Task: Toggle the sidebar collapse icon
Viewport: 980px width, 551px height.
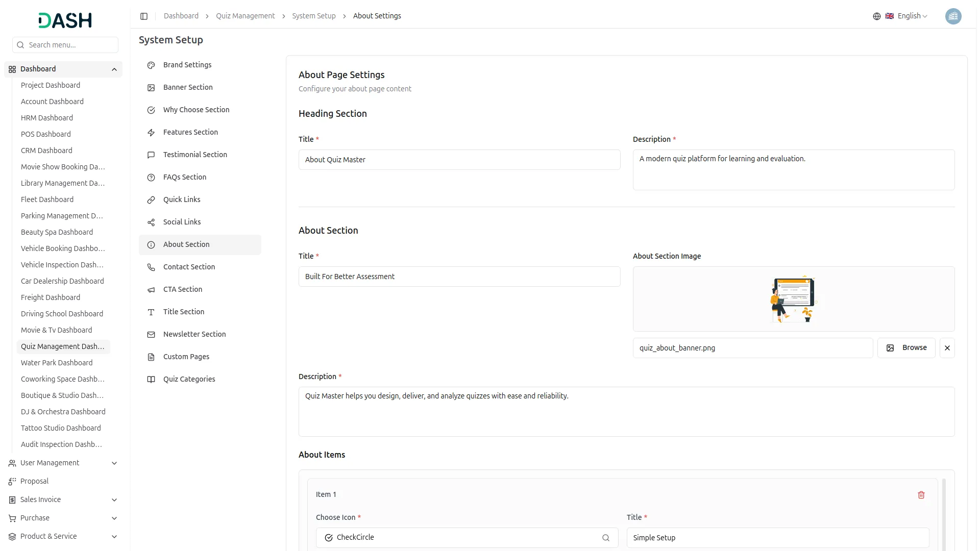Action: click(144, 16)
